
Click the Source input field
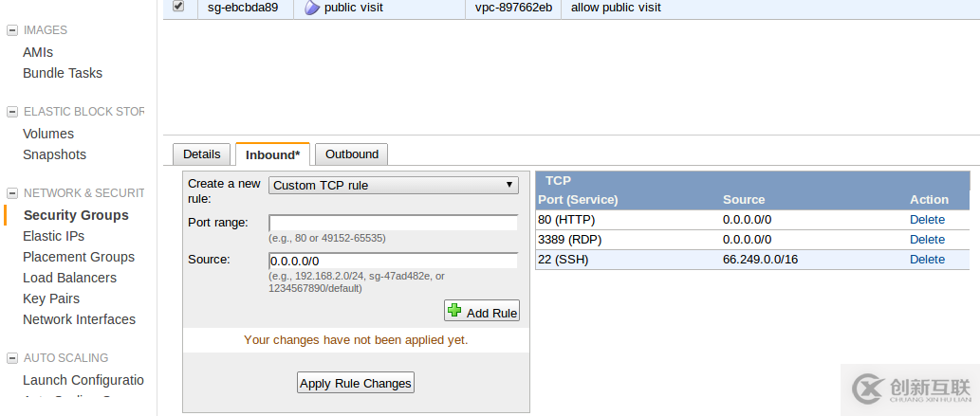point(393,261)
